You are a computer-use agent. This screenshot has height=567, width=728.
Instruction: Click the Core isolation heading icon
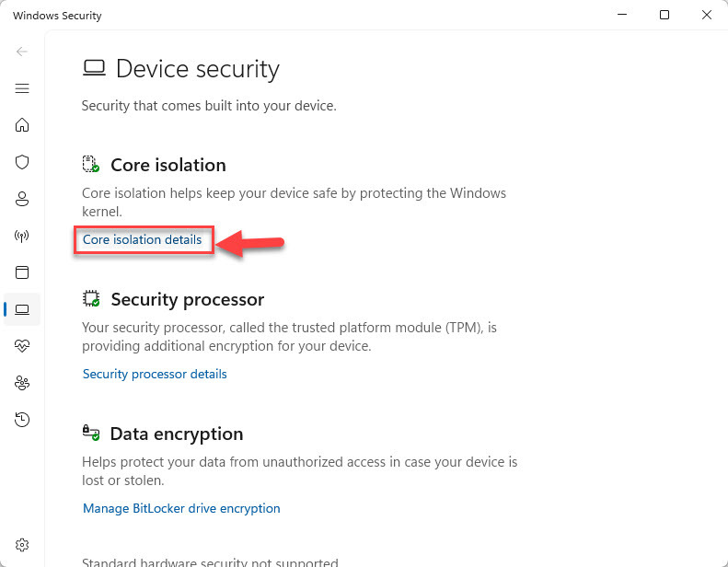(x=90, y=165)
